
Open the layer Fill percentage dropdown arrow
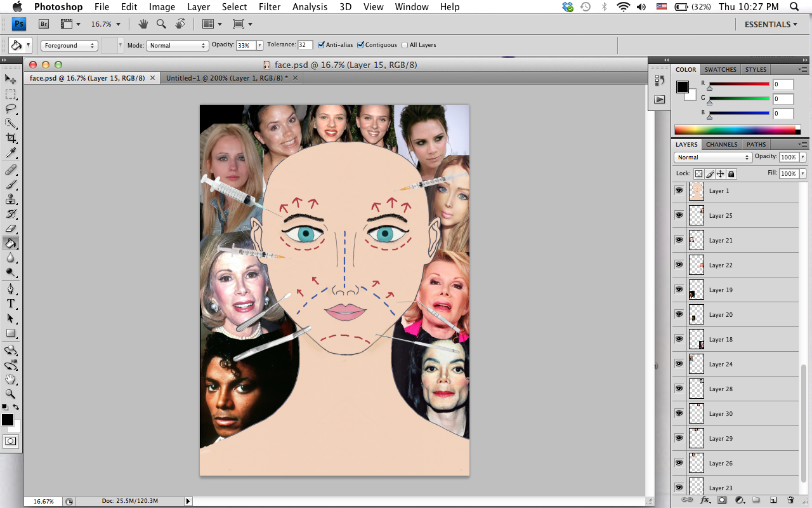pyautogui.click(x=803, y=173)
